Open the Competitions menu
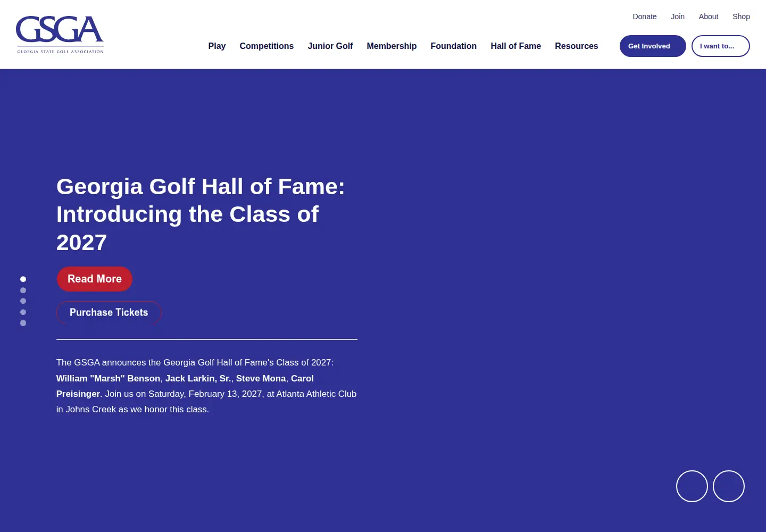 pyautogui.click(x=267, y=46)
